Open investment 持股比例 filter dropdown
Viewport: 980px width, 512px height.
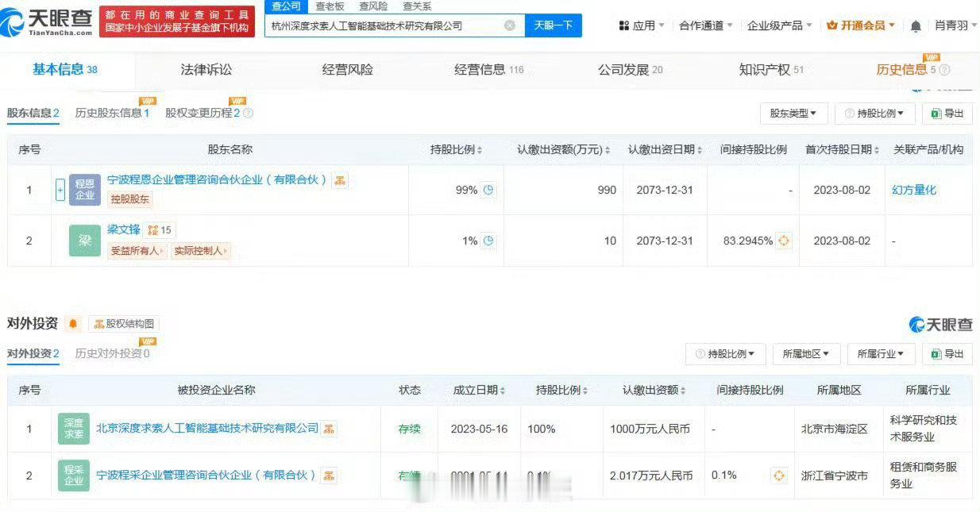[726, 354]
